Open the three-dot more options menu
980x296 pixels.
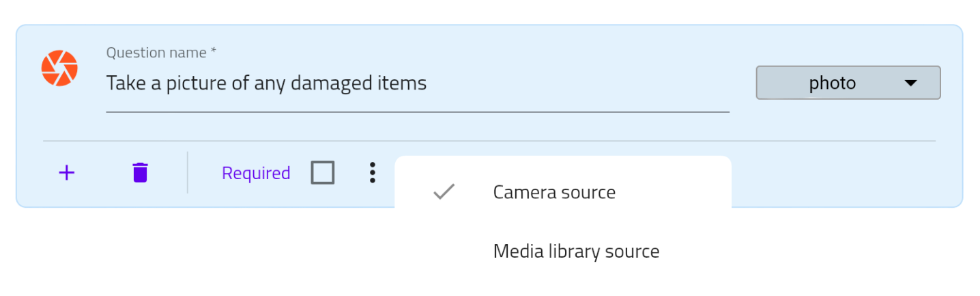point(372,173)
